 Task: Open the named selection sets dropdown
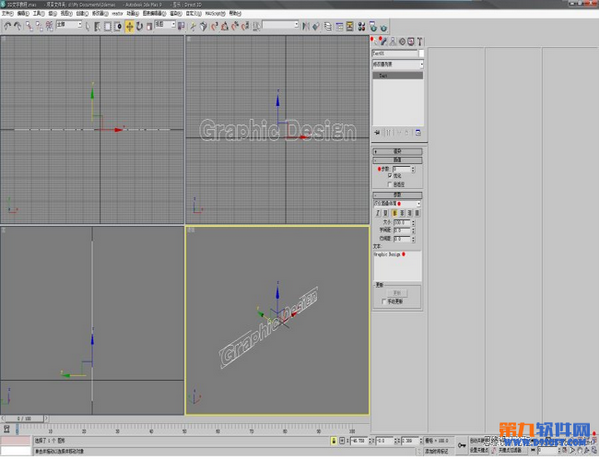[280, 24]
